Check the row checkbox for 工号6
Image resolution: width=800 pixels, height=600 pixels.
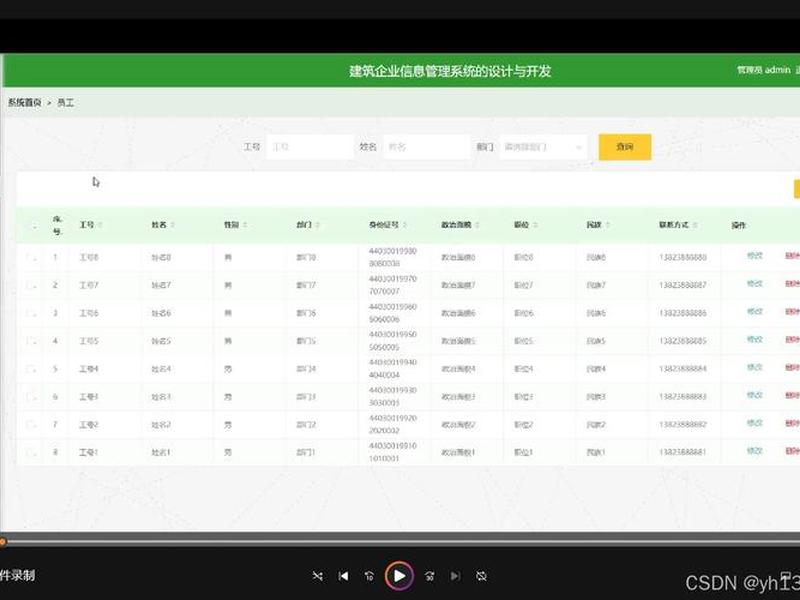[32, 313]
